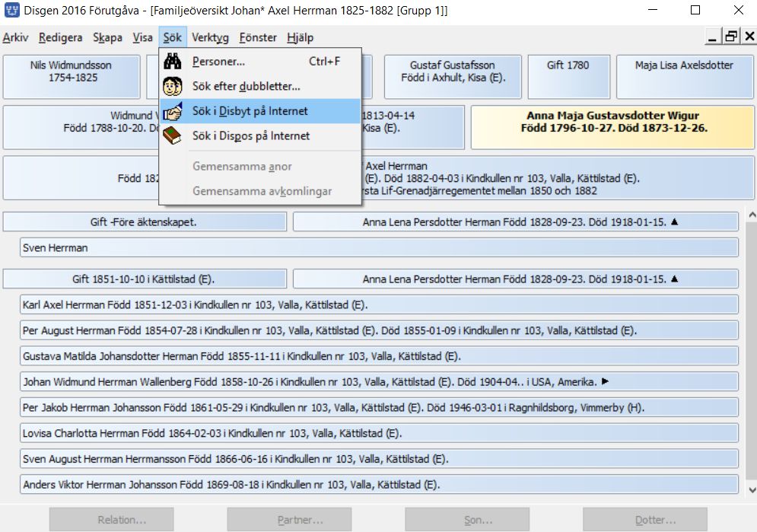Click the Gift 1780 marriage box
Viewport: 757px width, 532px height.
pos(569,77)
